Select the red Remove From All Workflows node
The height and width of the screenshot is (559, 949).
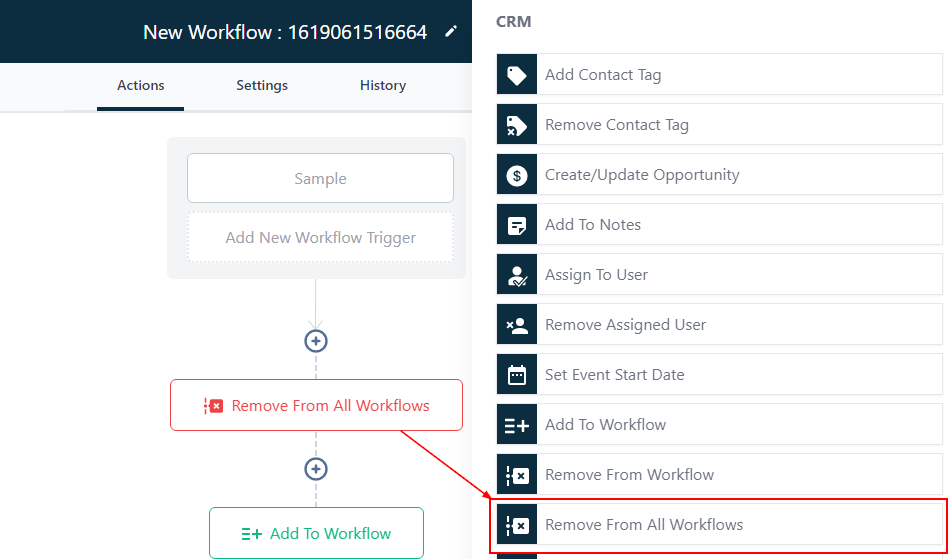316,406
